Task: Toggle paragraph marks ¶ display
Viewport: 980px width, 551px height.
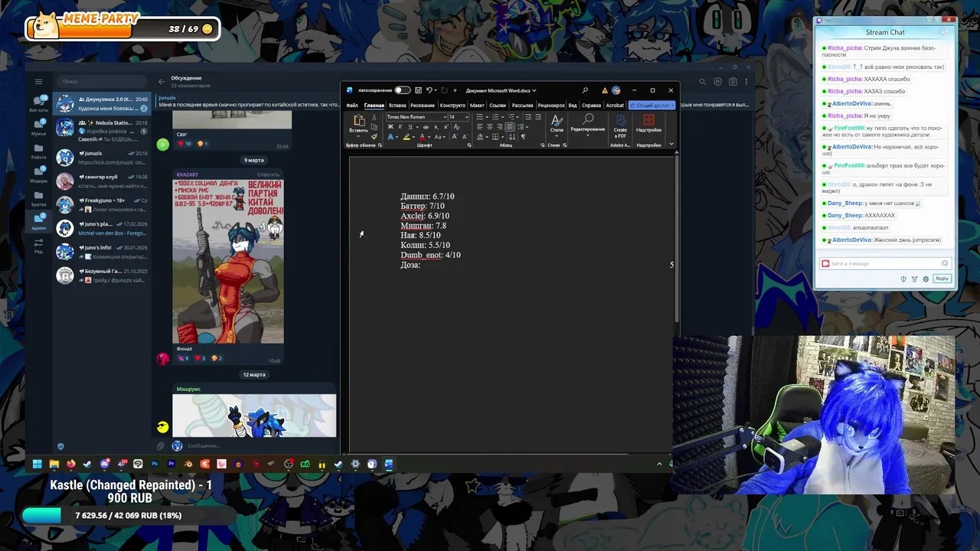Action: coord(523,137)
